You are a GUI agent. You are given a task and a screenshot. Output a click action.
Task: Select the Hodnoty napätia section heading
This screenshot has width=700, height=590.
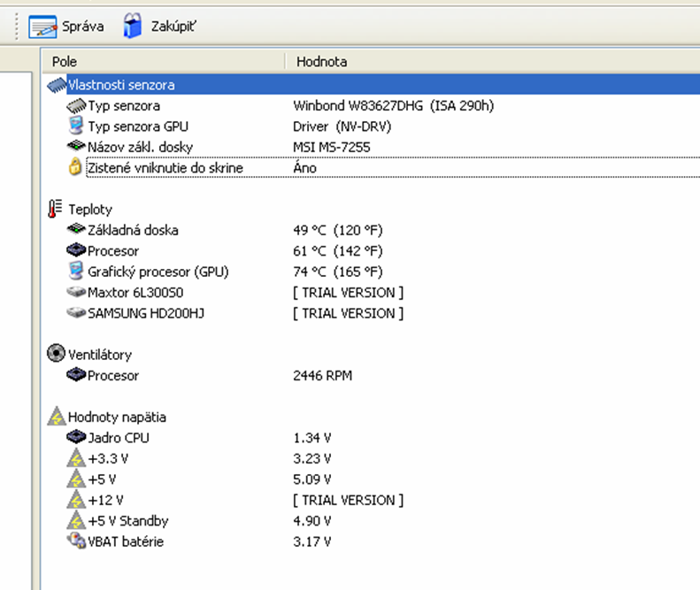pos(117,418)
